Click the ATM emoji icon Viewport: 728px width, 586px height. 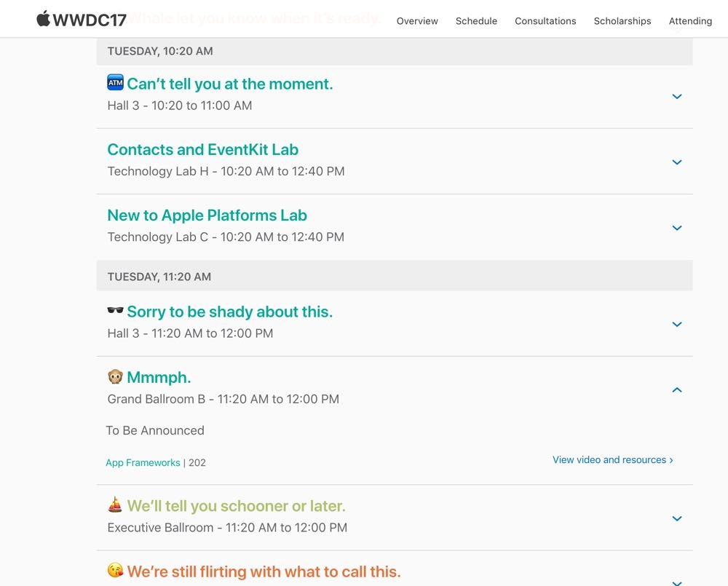115,83
